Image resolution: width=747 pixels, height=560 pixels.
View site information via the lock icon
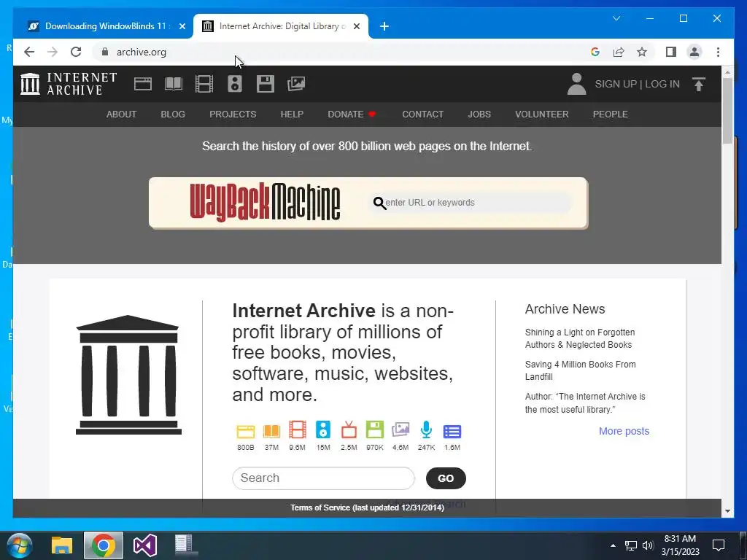105,52
